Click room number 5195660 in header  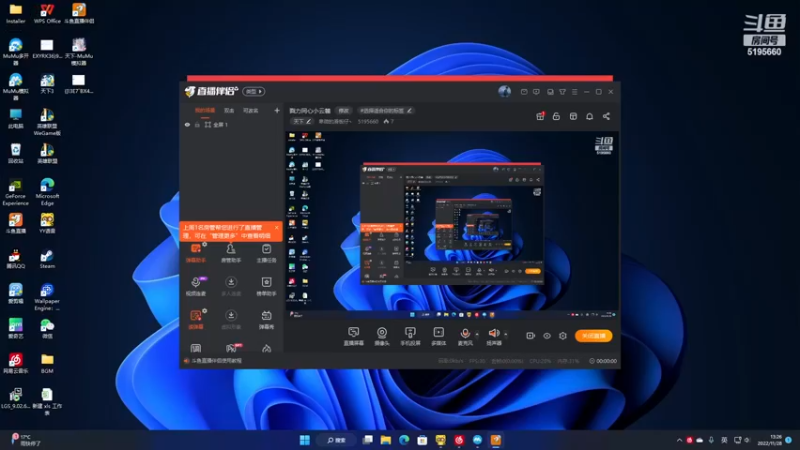[368, 121]
